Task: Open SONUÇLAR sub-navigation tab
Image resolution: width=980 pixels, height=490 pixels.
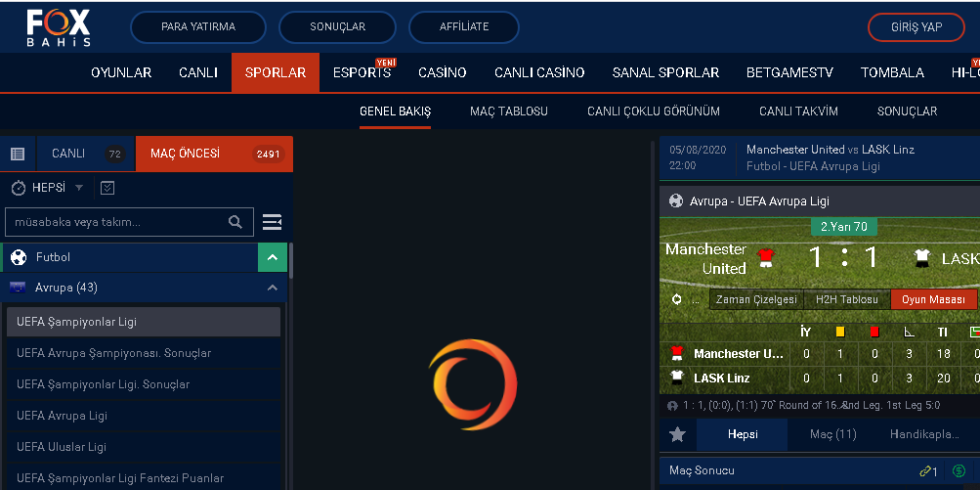Action: 907,111
